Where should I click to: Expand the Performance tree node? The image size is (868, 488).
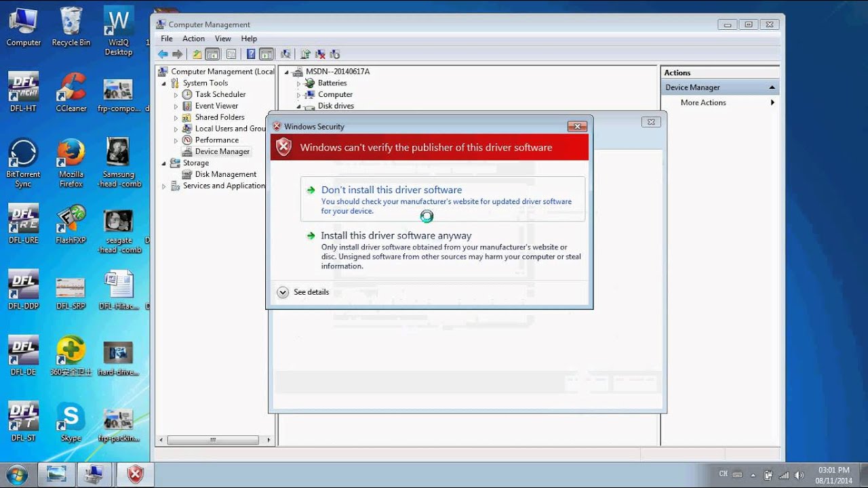pos(176,140)
